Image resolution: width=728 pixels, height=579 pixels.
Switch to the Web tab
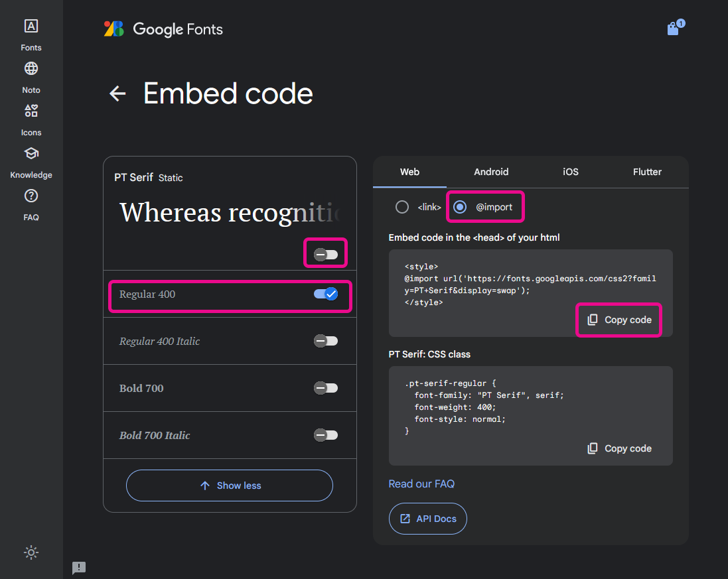pyautogui.click(x=409, y=172)
